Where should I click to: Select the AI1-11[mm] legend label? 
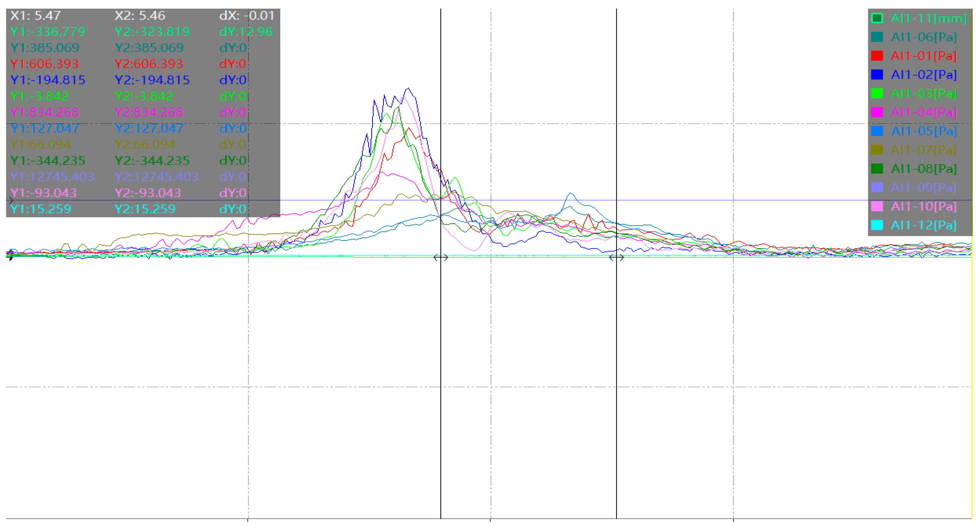[928, 18]
